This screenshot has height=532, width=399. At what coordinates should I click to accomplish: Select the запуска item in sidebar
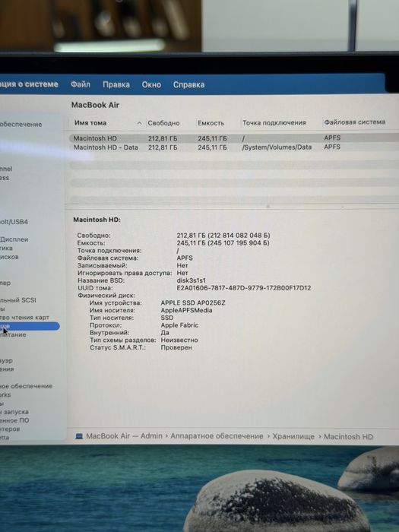click(x=14, y=412)
